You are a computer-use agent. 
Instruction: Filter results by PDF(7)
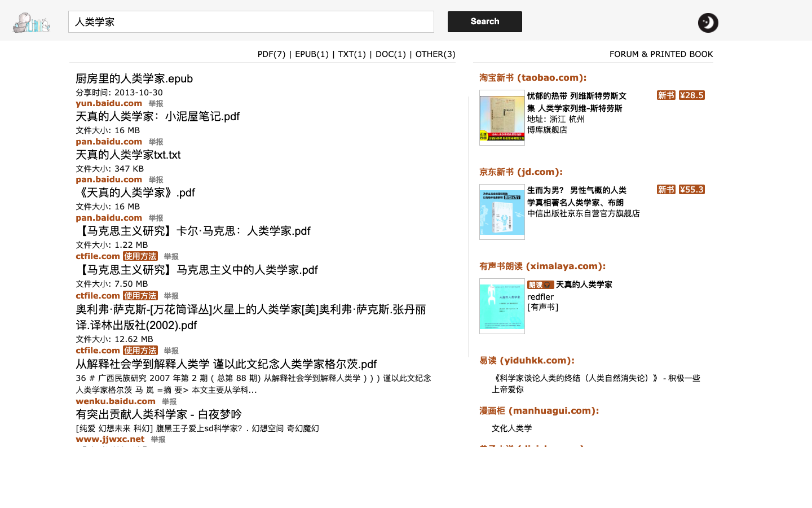pyautogui.click(x=271, y=54)
